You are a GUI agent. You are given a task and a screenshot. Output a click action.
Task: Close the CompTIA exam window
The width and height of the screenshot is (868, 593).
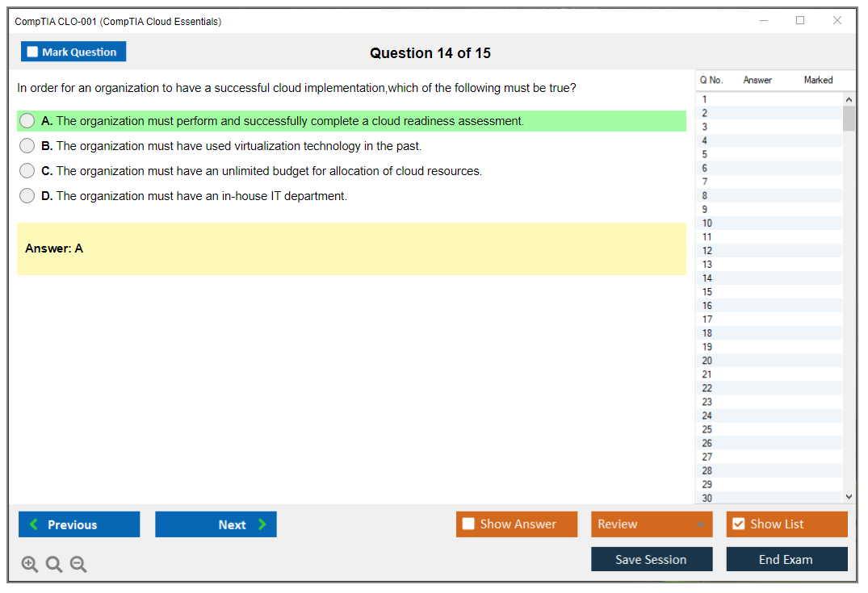tap(837, 21)
